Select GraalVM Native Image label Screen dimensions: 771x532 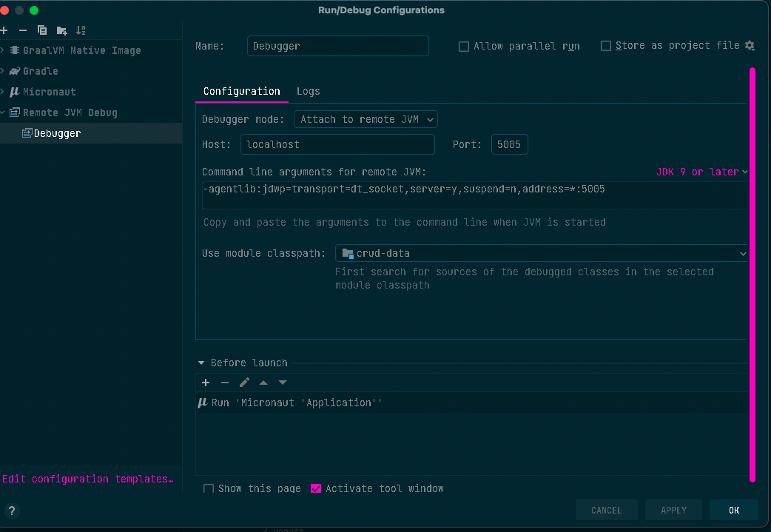click(x=81, y=50)
